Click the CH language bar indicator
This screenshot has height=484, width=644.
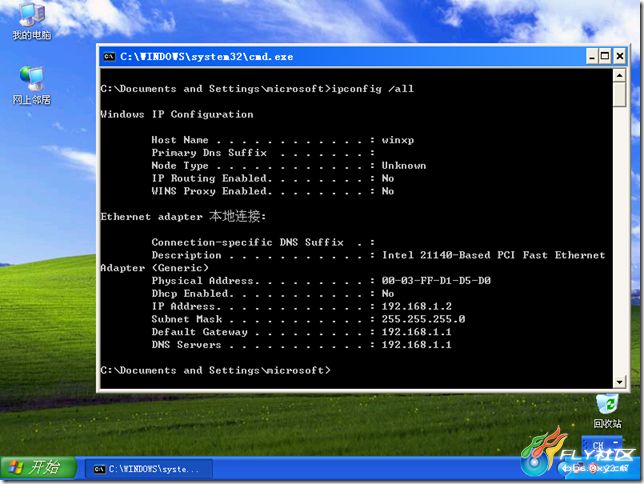(598, 445)
